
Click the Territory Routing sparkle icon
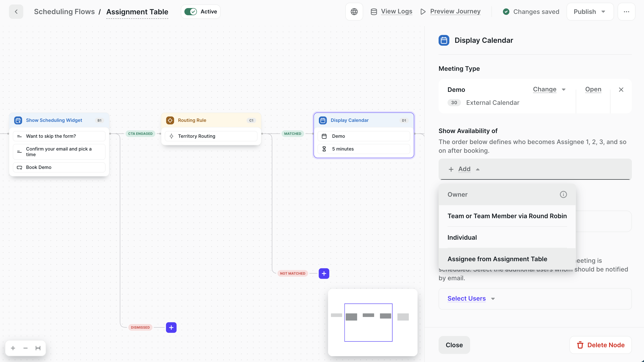171,136
